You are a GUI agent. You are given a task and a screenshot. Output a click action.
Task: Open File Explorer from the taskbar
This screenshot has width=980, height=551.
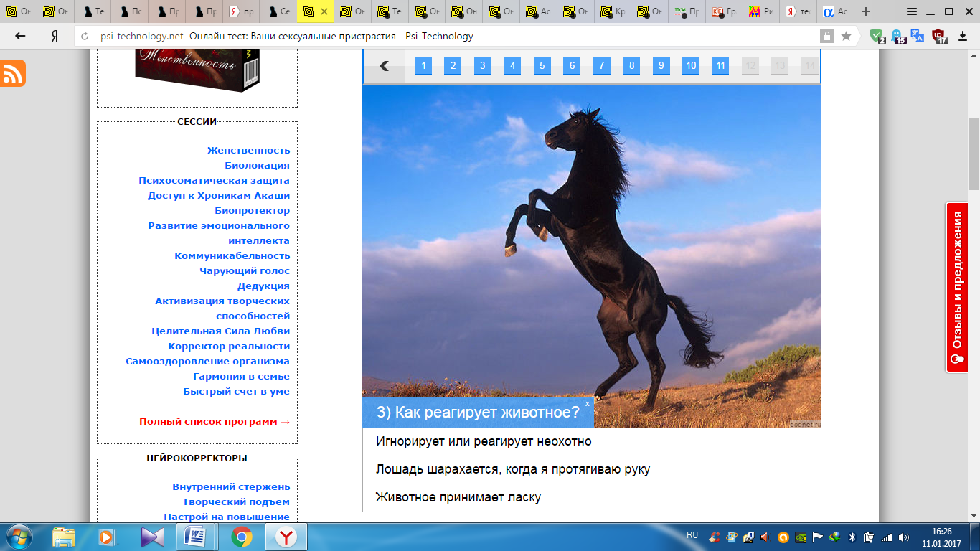[64, 537]
